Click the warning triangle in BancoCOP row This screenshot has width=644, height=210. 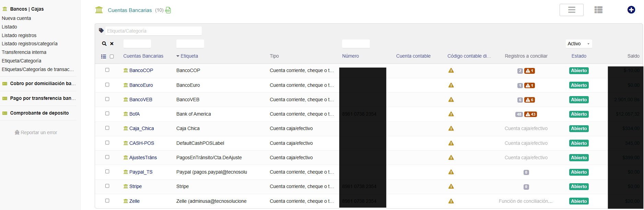point(451,71)
